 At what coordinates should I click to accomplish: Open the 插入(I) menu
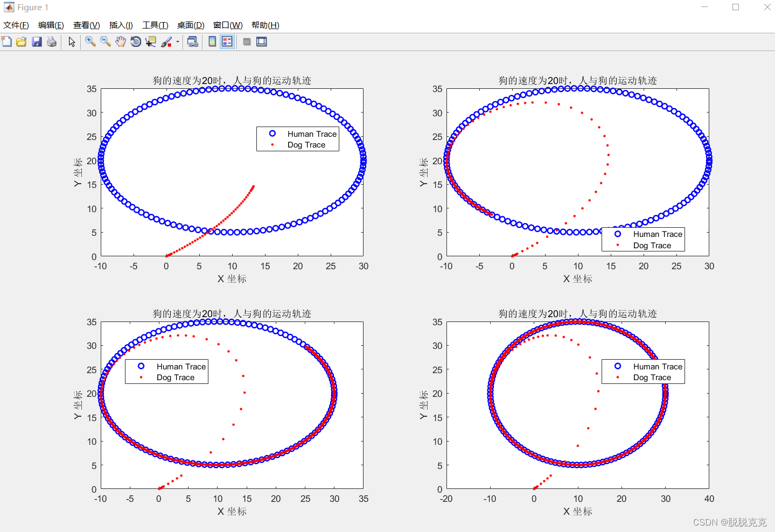[x=121, y=25]
